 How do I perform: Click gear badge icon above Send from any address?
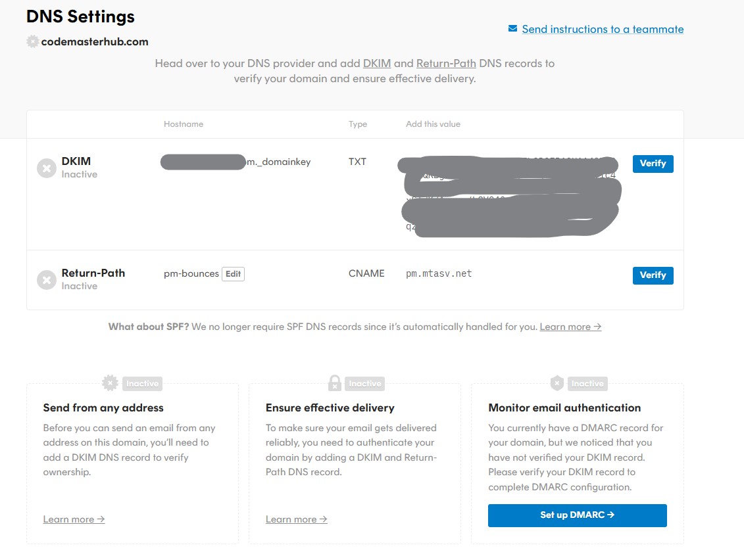110,383
